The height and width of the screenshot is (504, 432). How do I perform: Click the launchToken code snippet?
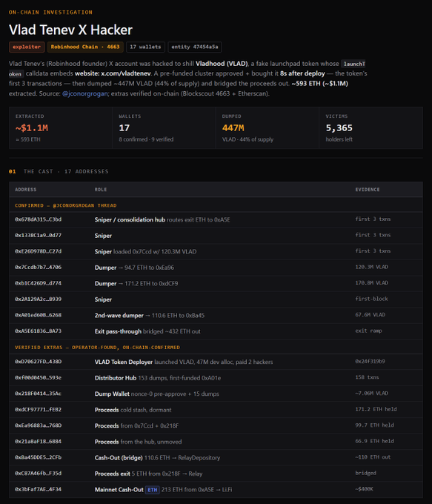pos(354,64)
